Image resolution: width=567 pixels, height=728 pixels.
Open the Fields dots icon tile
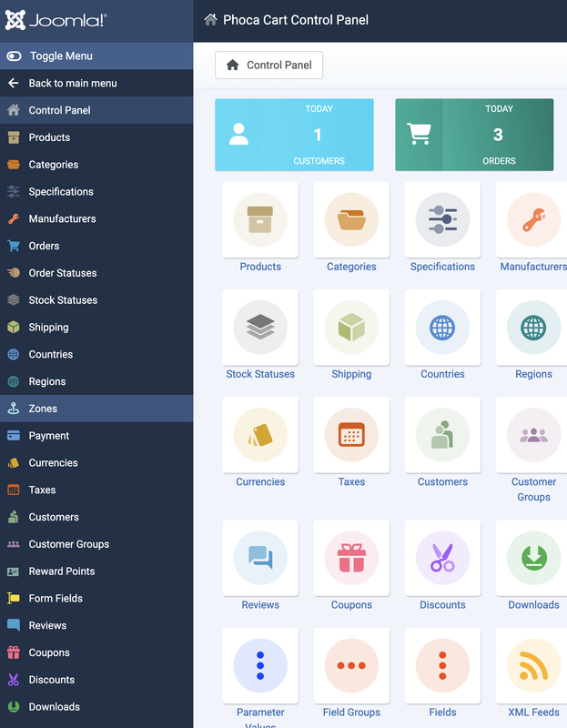coord(442,666)
